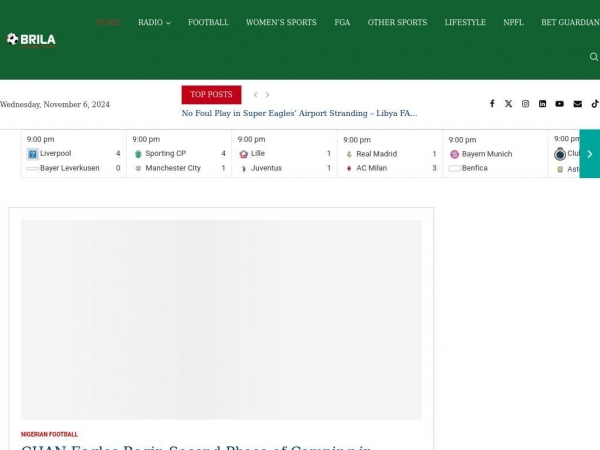This screenshot has width=600, height=450.
Task: Open the Football menu
Action: point(208,23)
